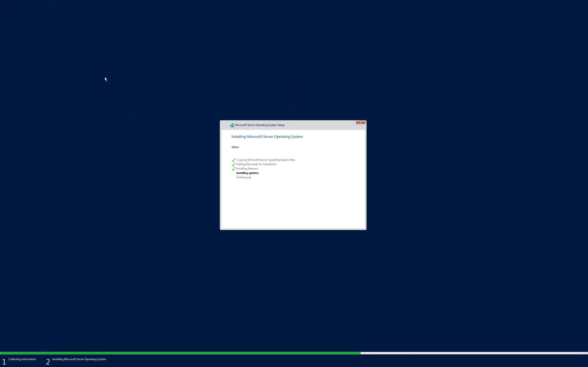The width and height of the screenshot is (588, 367).
Task: Click the Setup window title bar text
Action: [260, 125]
